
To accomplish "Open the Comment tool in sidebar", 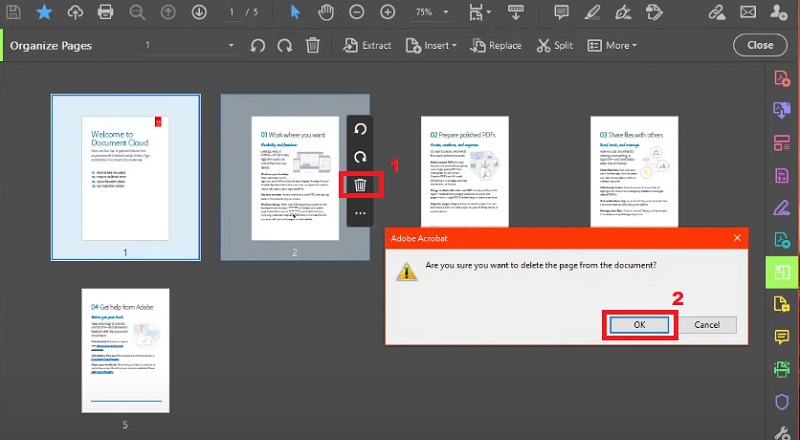I will [x=782, y=336].
